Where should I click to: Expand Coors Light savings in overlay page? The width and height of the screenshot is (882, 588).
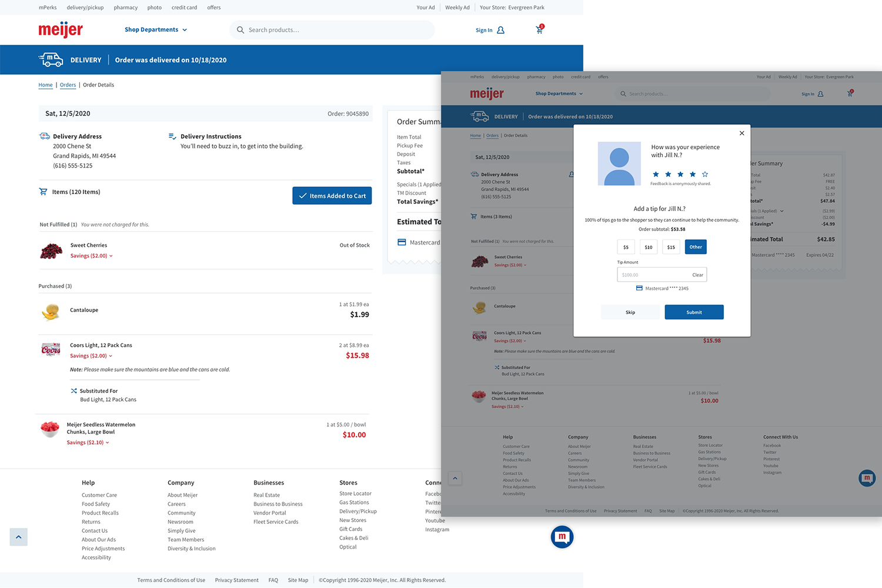[x=510, y=340]
